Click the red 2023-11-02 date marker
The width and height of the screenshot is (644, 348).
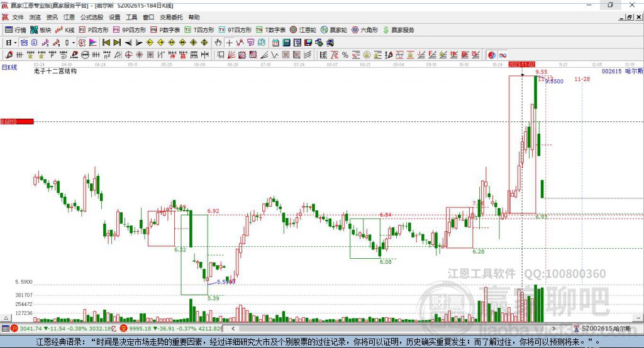[x=521, y=65]
